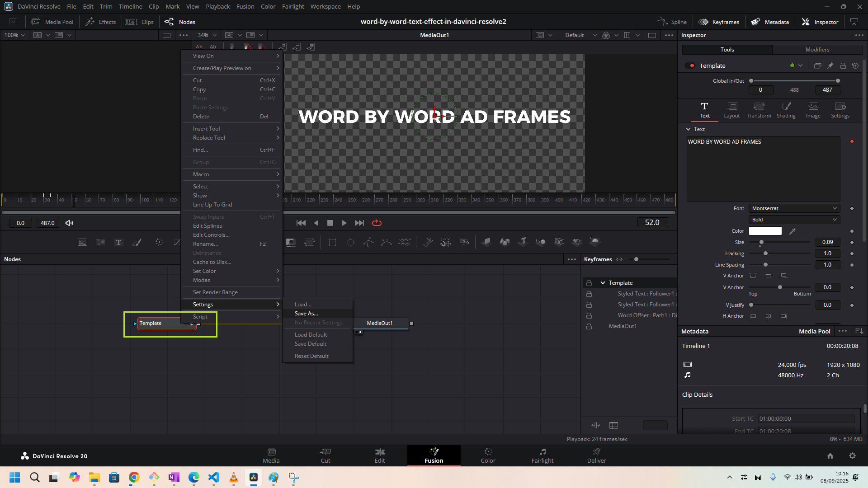Screen dimensions: 868x488
Task: Click the Paint brush tool icon
Action: 137,242
